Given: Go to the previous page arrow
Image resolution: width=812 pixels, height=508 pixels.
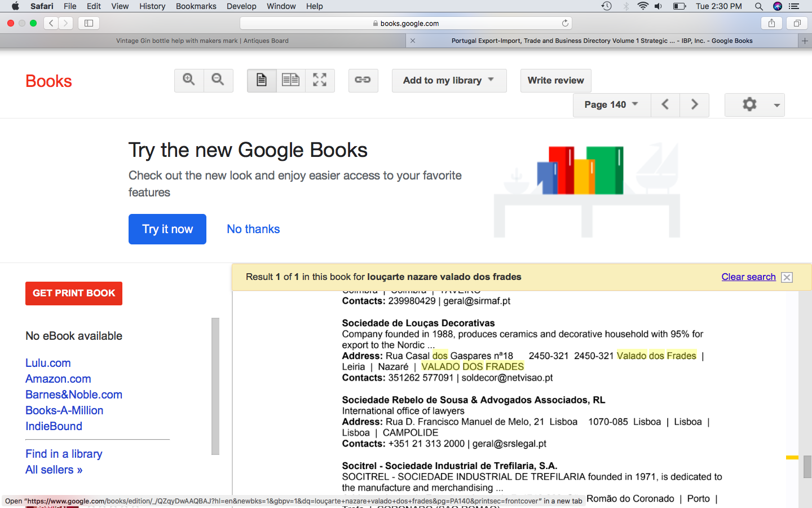Looking at the screenshot, I should [665, 104].
